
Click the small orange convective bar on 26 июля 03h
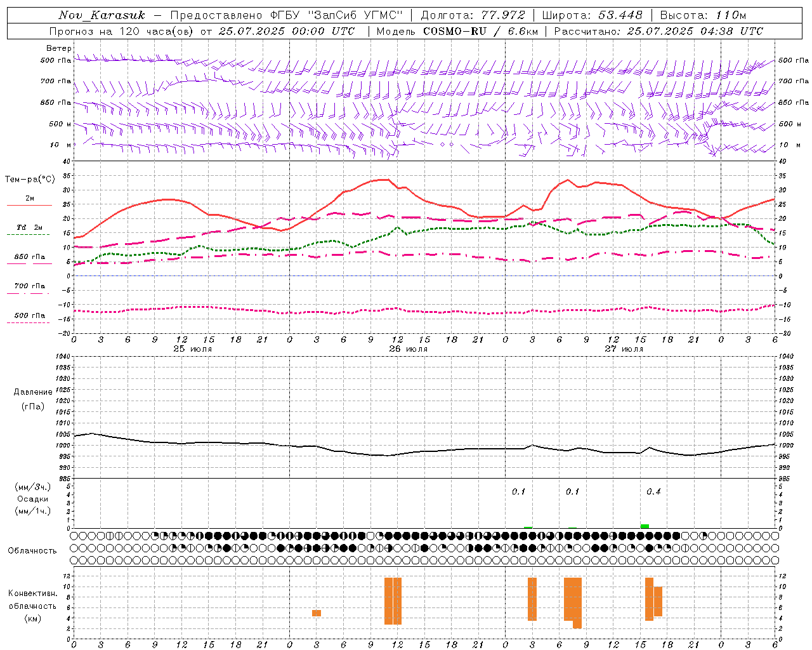coord(317,613)
